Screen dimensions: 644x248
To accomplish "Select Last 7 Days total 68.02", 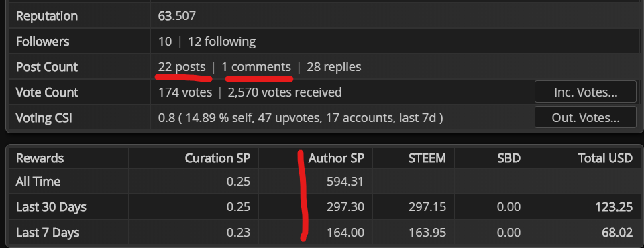I will 617,233.
